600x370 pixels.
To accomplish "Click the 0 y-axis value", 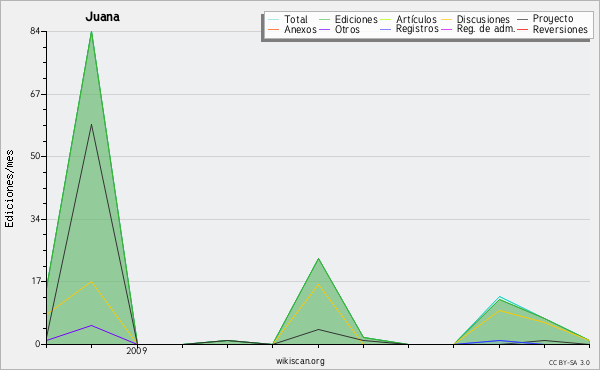I will click(x=38, y=344).
